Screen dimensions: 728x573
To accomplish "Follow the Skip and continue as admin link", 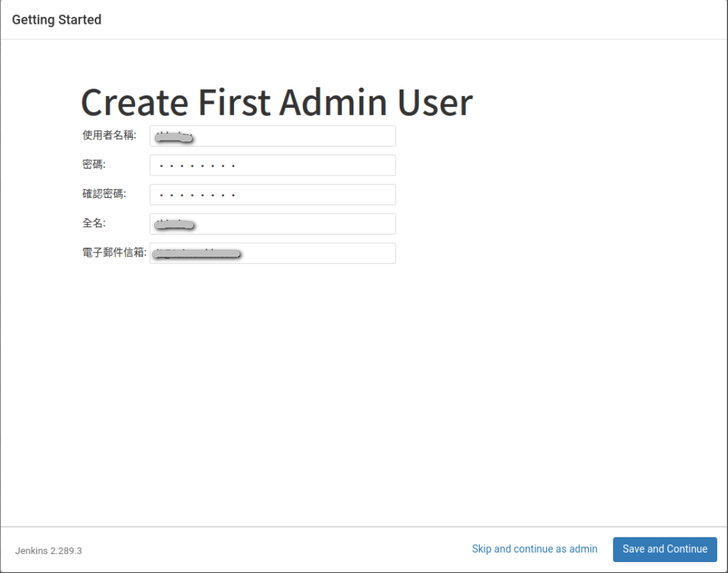I will (534, 549).
